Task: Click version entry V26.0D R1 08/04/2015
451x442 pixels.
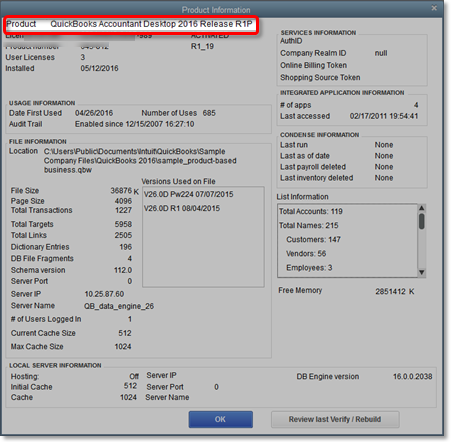Action: pos(182,208)
